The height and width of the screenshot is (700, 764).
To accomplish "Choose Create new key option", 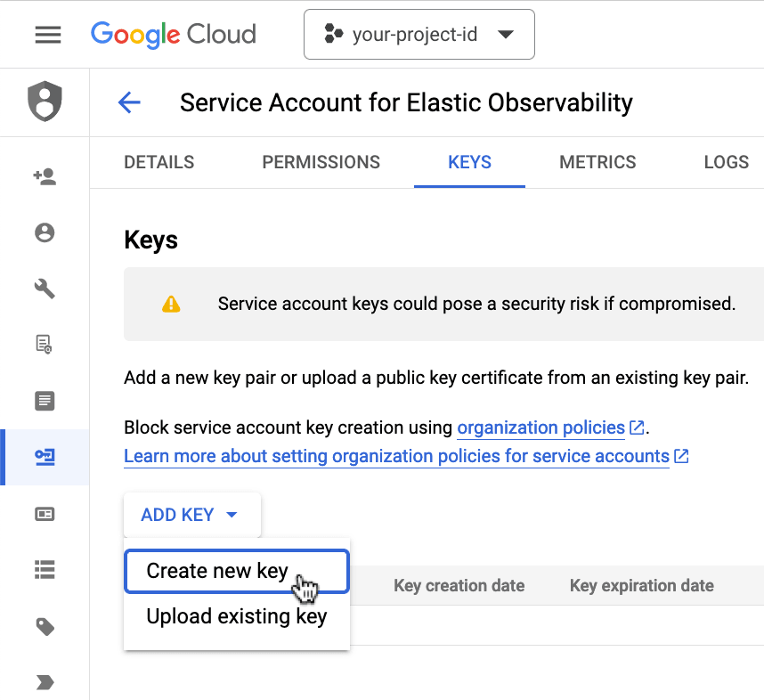I will click(217, 571).
